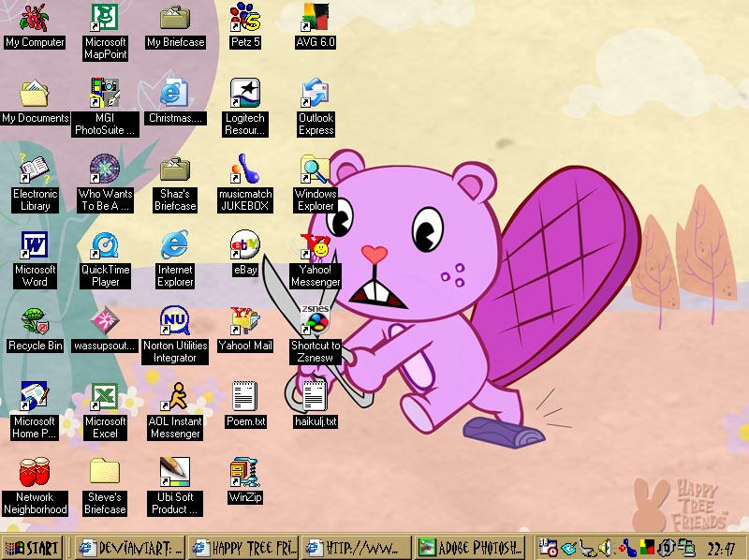Open the Electronic Library shortcut

35,169
